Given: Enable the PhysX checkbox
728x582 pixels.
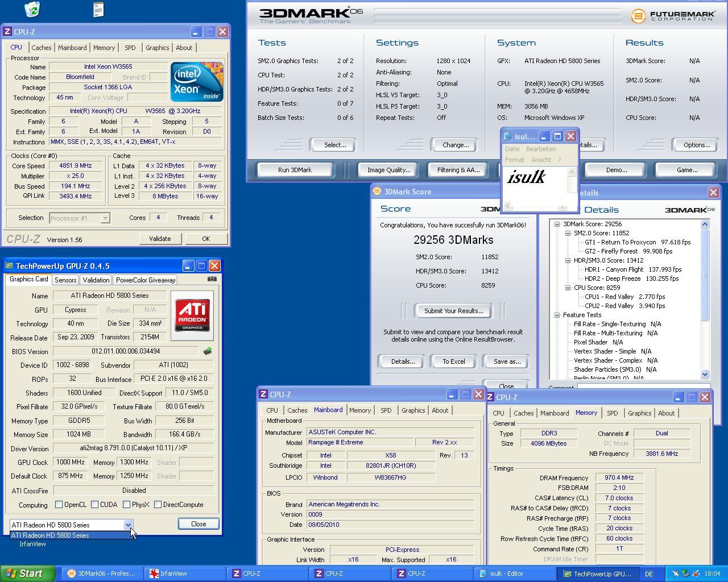Looking at the screenshot, I should point(126,505).
